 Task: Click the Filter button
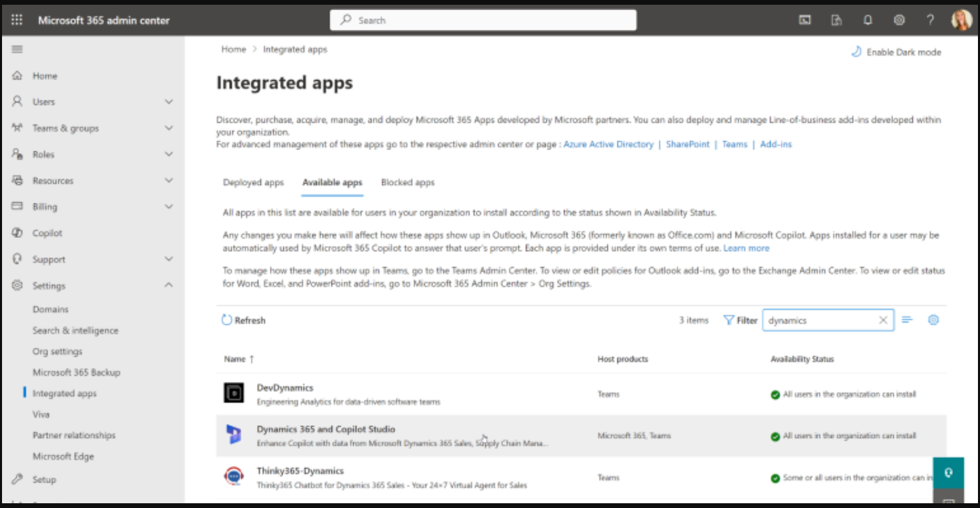click(x=741, y=320)
